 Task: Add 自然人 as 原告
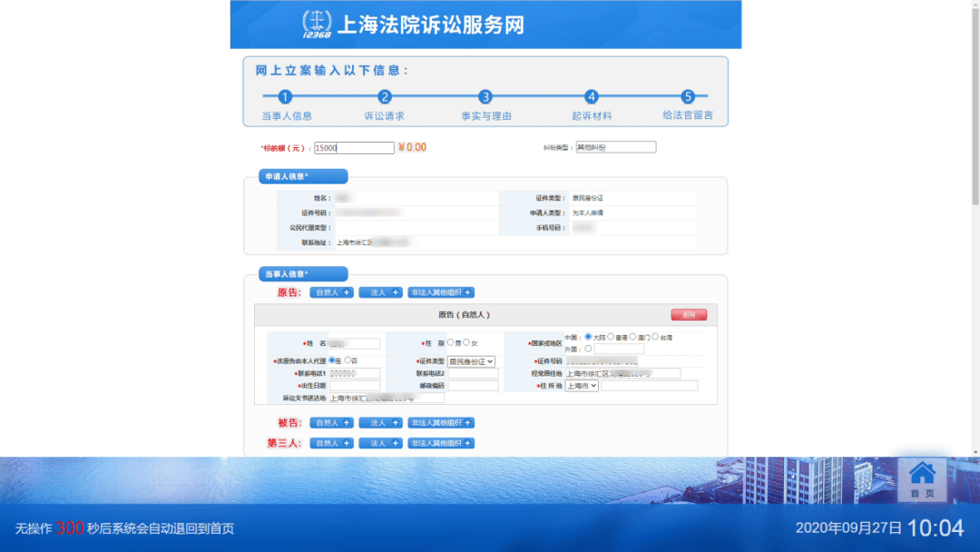(x=331, y=292)
